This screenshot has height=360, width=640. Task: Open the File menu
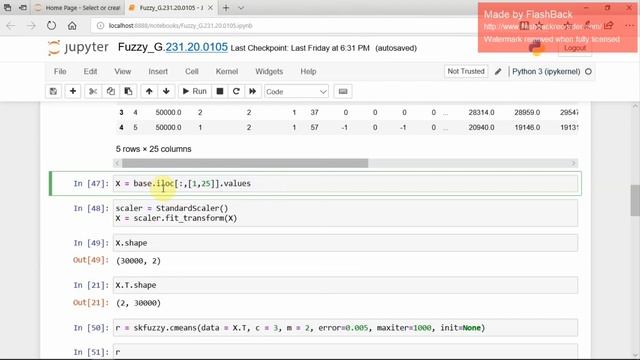[x=60, y=71]
